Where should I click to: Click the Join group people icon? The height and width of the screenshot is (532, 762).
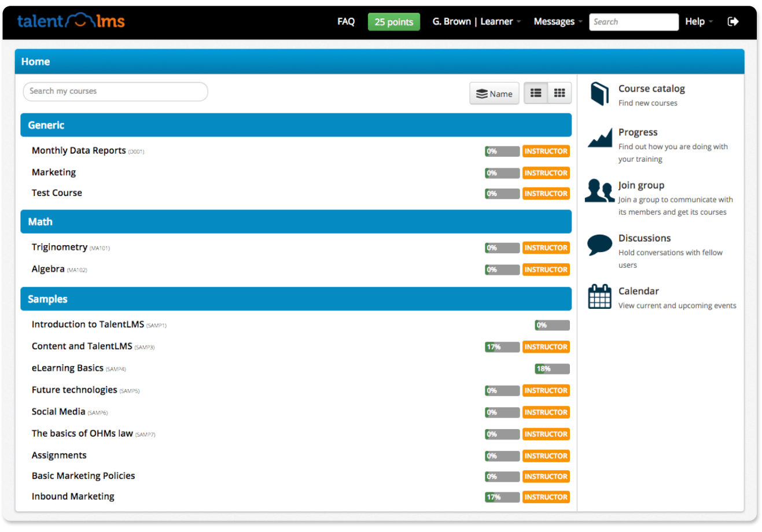coord(599,191)
